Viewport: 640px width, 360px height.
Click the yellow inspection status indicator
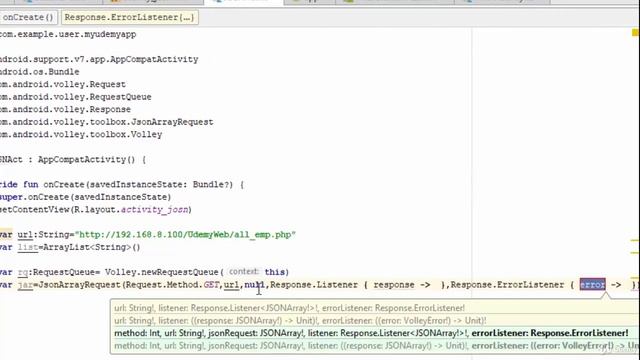635,32
